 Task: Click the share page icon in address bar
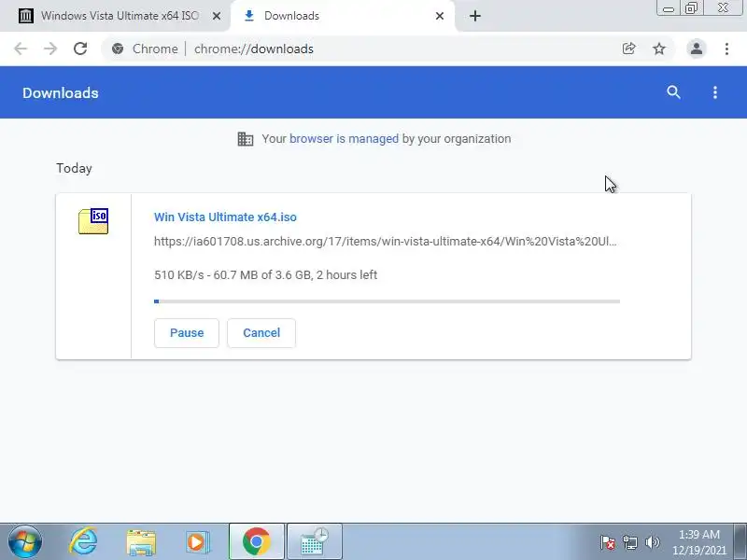[628, 49]
